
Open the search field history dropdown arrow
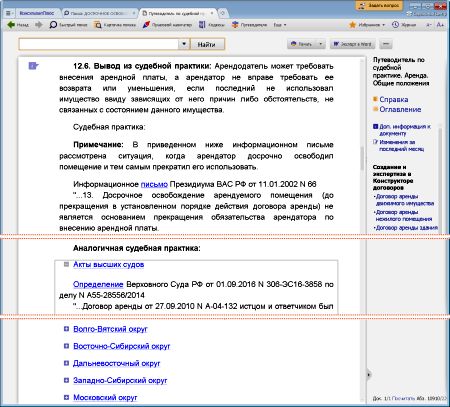point(184,44)
